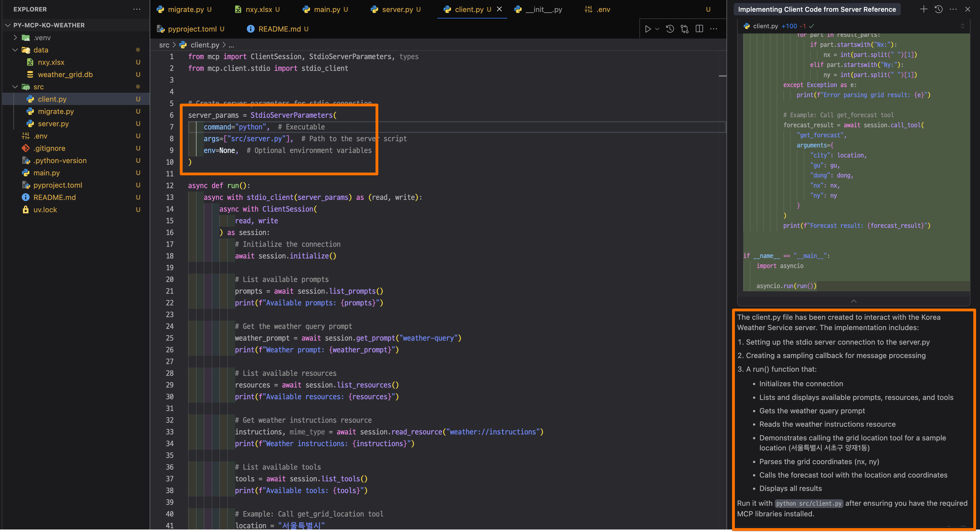This screenshot has height=532, width=980.
Task: Collapse the src folder
Action: click(15, 87)
